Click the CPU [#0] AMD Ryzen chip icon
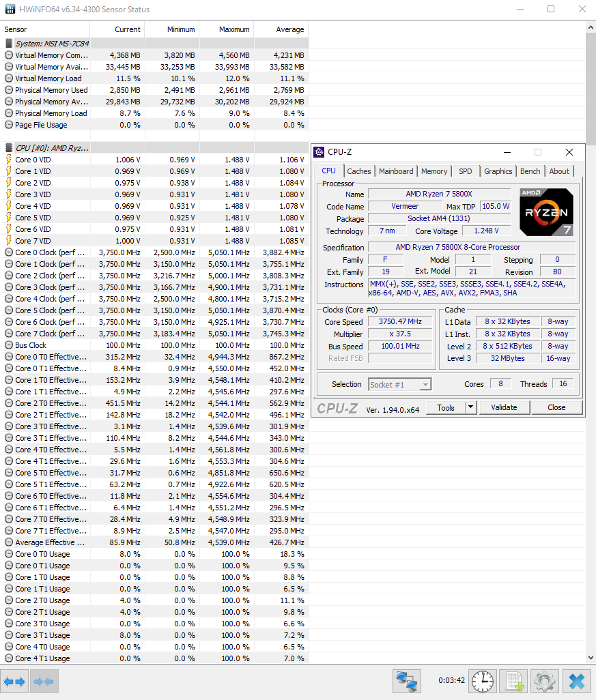 click(8, 148)
